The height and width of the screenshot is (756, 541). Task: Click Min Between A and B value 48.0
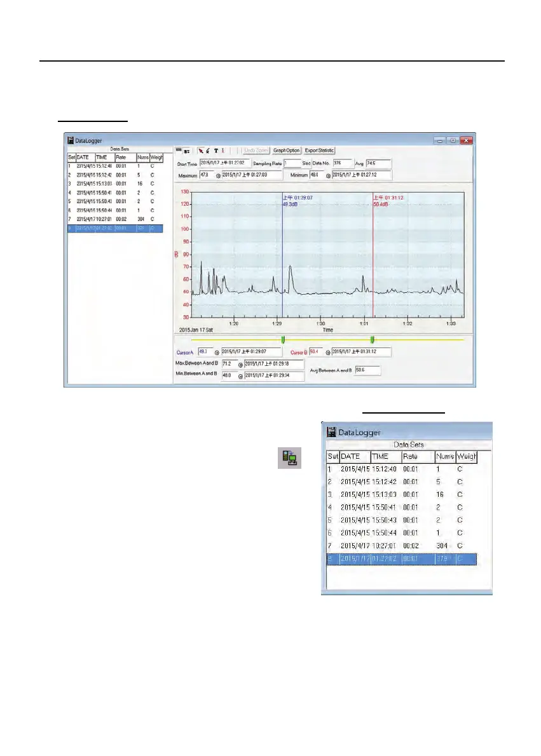pos(229,375)
